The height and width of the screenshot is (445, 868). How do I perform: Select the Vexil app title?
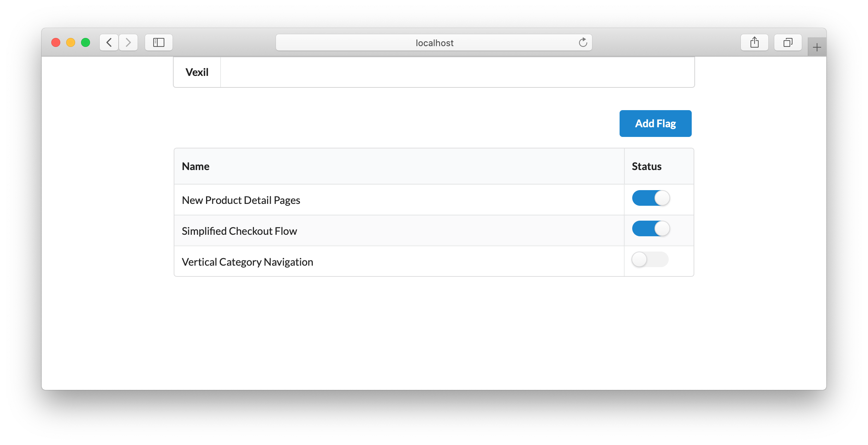click(197, 72)
